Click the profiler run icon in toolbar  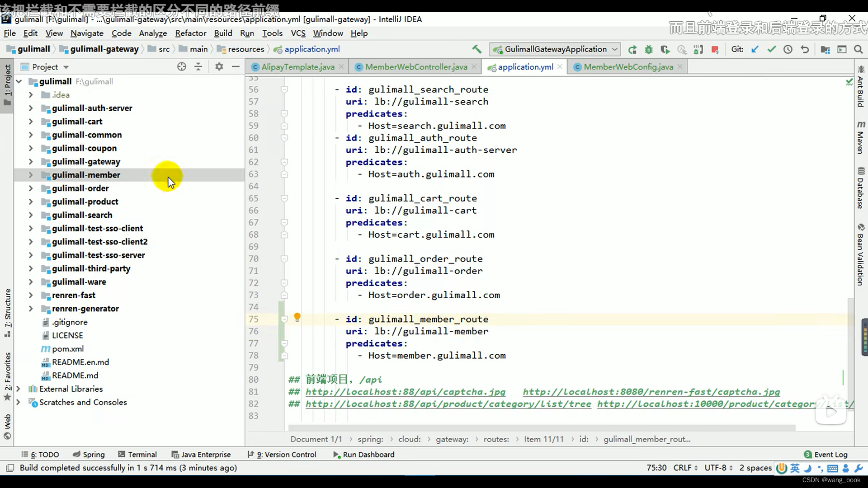tap(682, 50)
